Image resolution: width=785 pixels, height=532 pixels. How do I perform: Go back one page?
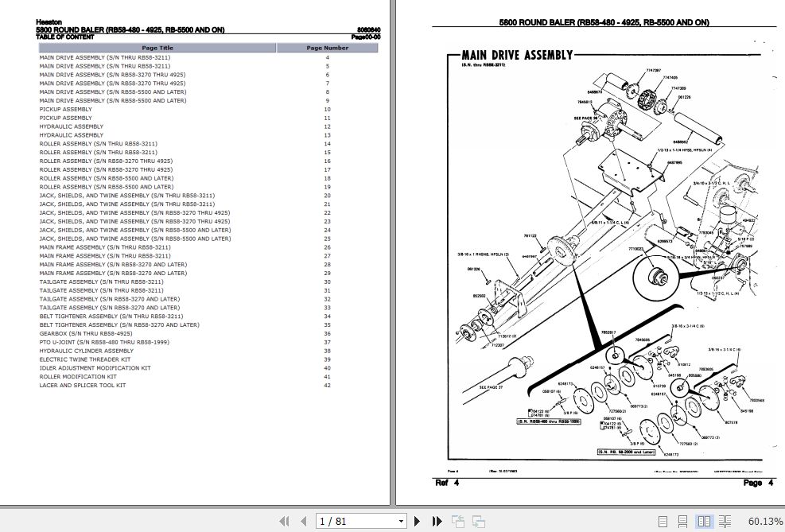[x=303, y=521]
